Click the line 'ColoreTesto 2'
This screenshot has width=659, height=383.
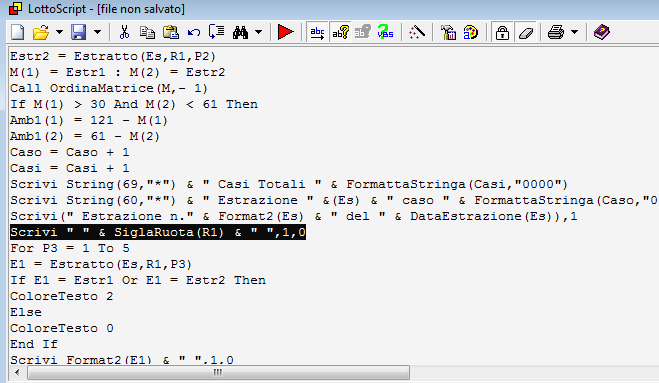pos(61,296)
